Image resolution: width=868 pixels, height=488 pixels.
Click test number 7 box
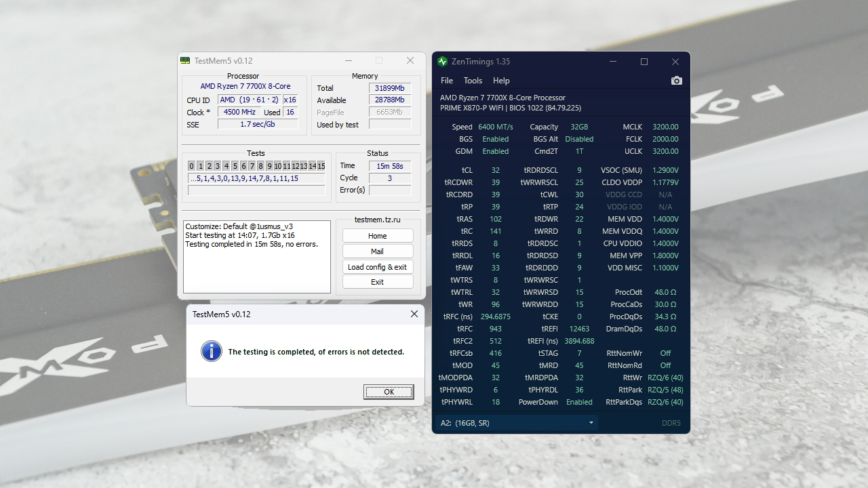click(252, 166)
